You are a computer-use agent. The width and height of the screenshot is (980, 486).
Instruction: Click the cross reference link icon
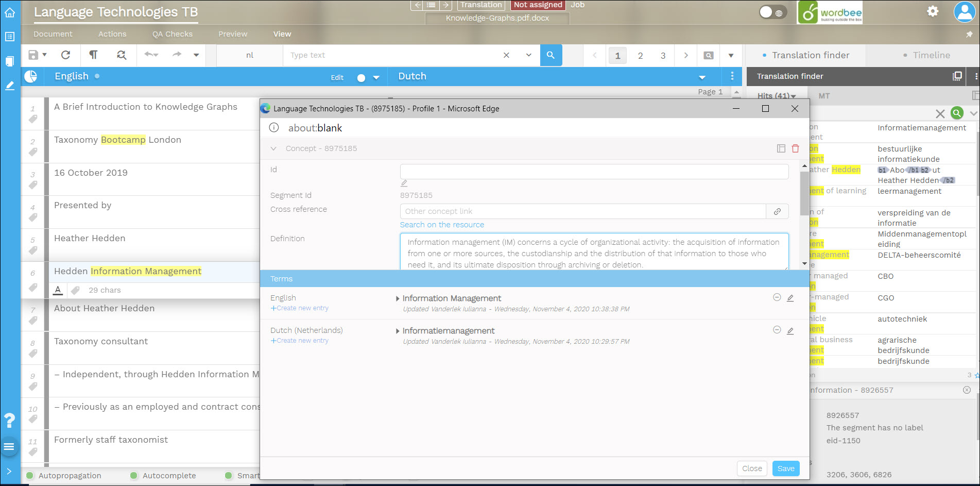tap(777, 211)
